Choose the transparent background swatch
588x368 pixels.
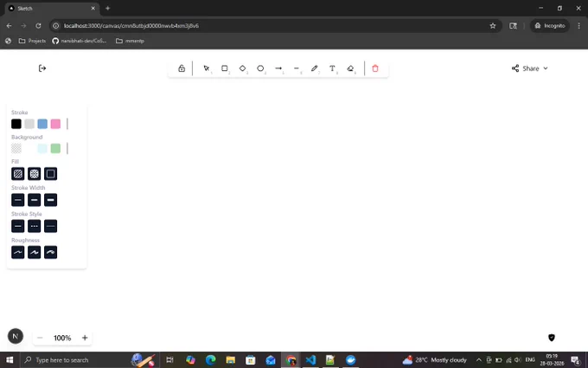click(16, 148)
